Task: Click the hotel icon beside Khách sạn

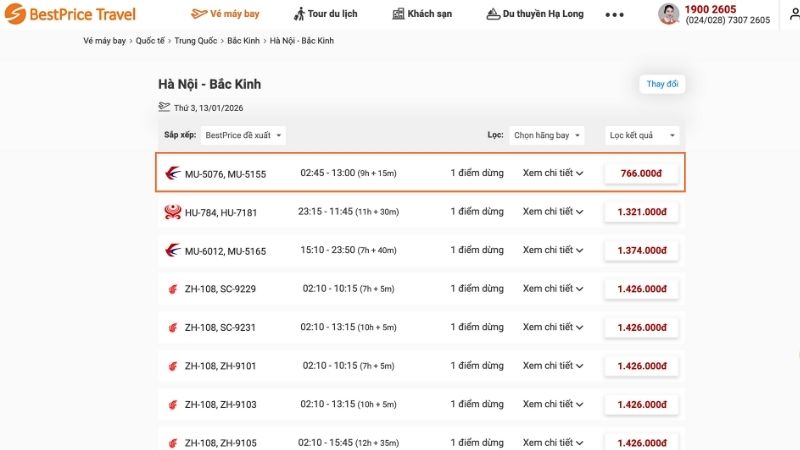Action: click(398, 14)
